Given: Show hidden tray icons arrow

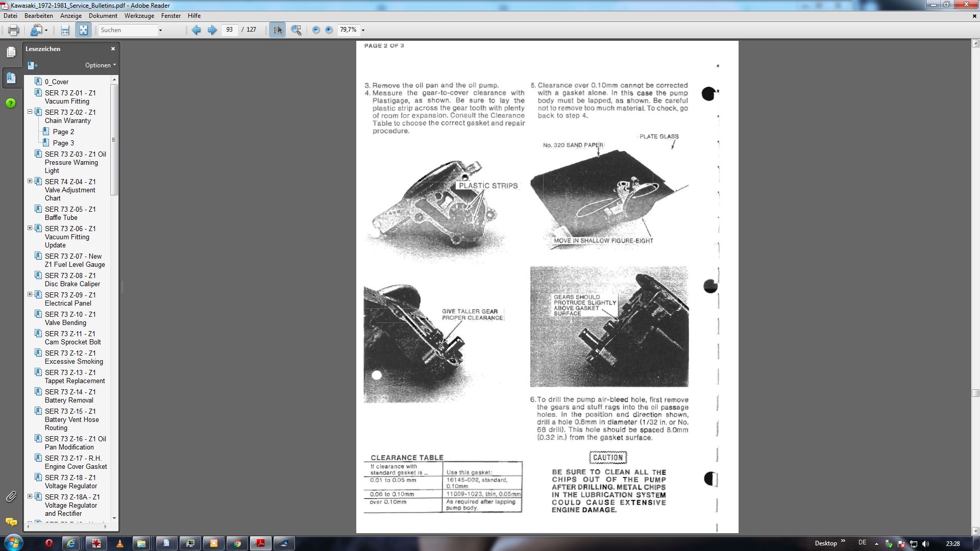Looking at the screenshot, I should (x=876, y=544).
